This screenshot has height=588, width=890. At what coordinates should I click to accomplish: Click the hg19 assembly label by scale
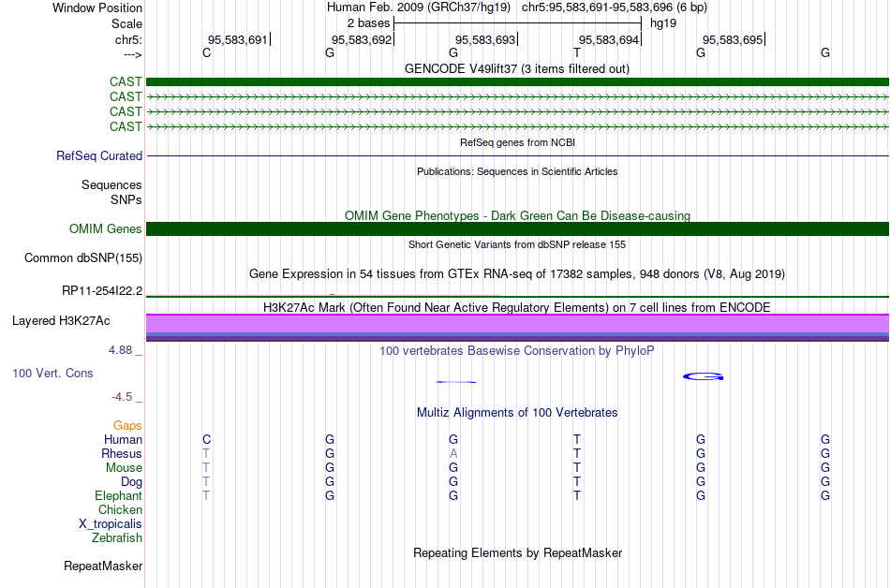[x=663, y=23]
